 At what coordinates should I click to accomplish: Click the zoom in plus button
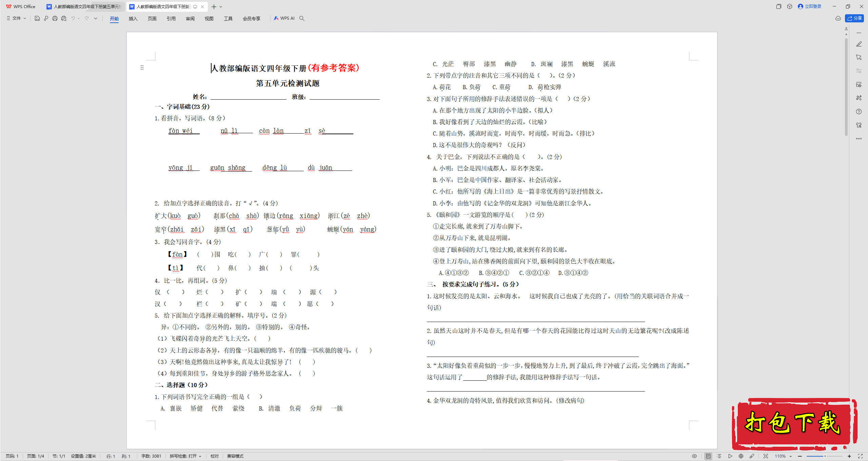(849, 456)
